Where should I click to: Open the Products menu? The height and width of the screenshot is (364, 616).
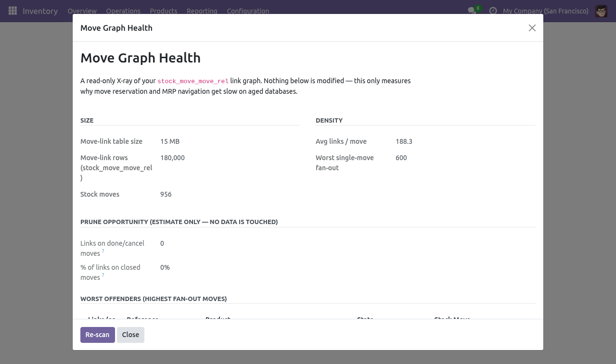[x=164, y=11]
